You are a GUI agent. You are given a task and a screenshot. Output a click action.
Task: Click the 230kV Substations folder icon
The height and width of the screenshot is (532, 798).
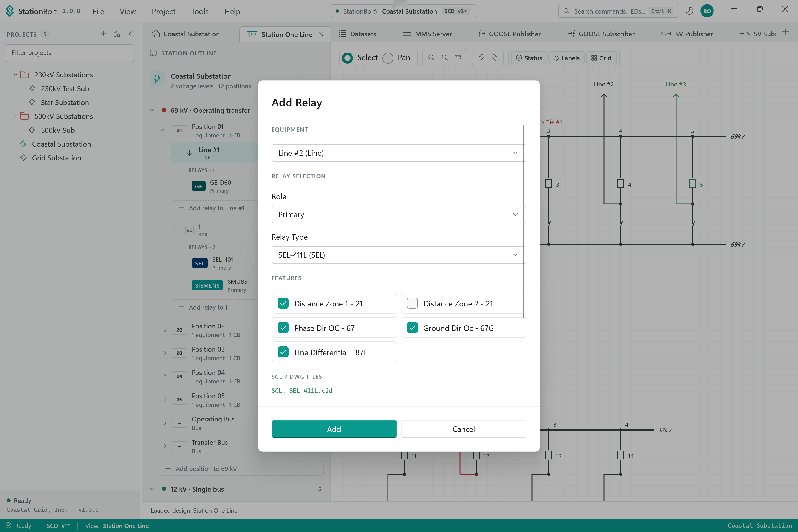[24, 75]
